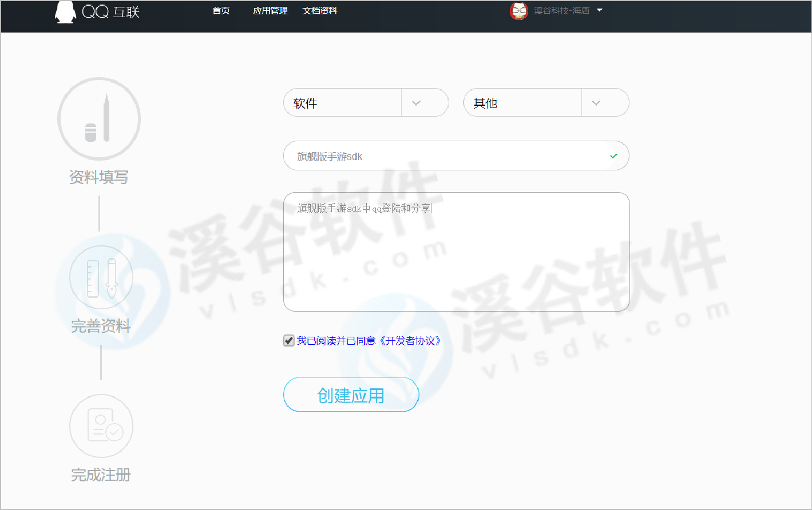Open 应用管理 in the top navigation

tap(270, 11)
